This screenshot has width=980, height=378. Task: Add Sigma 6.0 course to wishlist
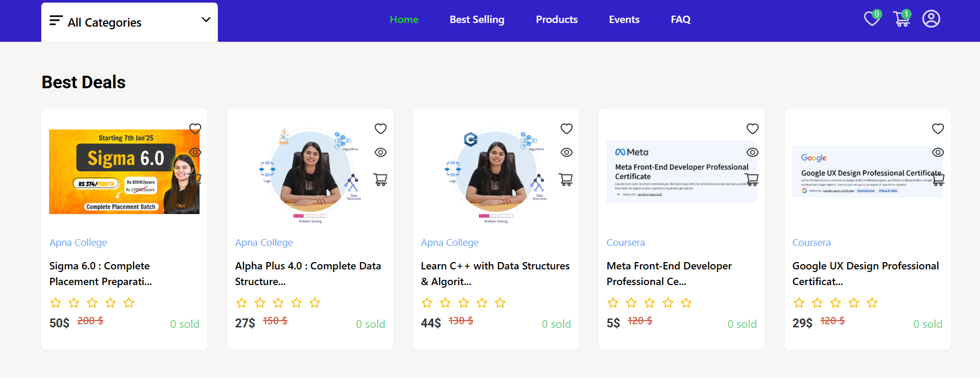click(195, 128)
